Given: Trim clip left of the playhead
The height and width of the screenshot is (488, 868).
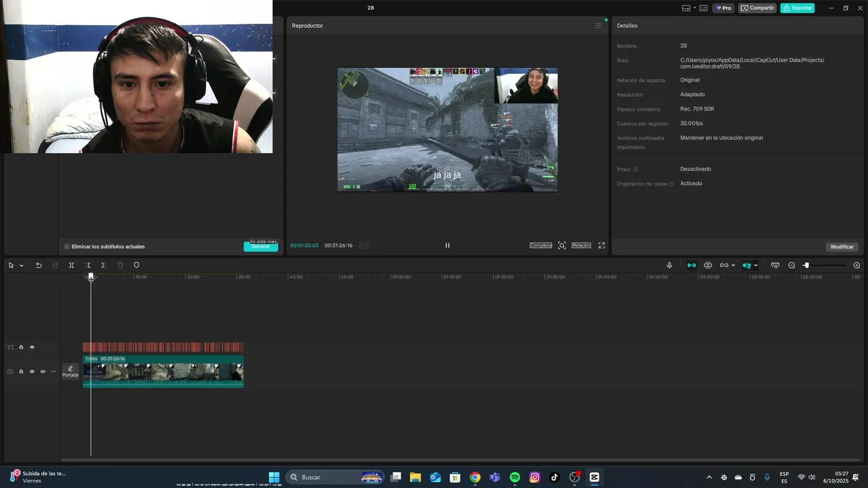Looking at the screenshot, I should (87, 265).
